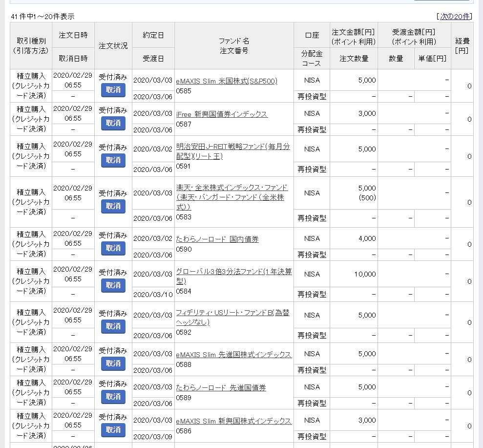
Task: Select order number 0592
Action: tap(184, 332)
